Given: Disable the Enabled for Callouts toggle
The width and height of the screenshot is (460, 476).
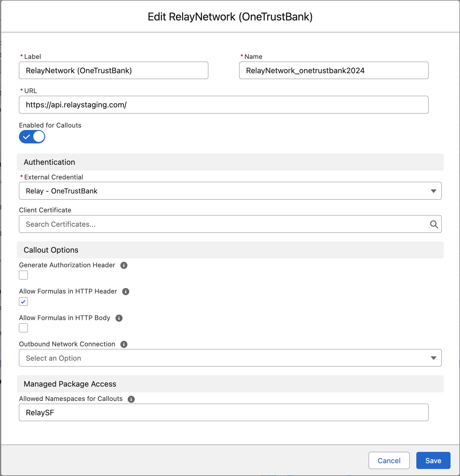Looking at the screenshot, I should tap(32, 137).
